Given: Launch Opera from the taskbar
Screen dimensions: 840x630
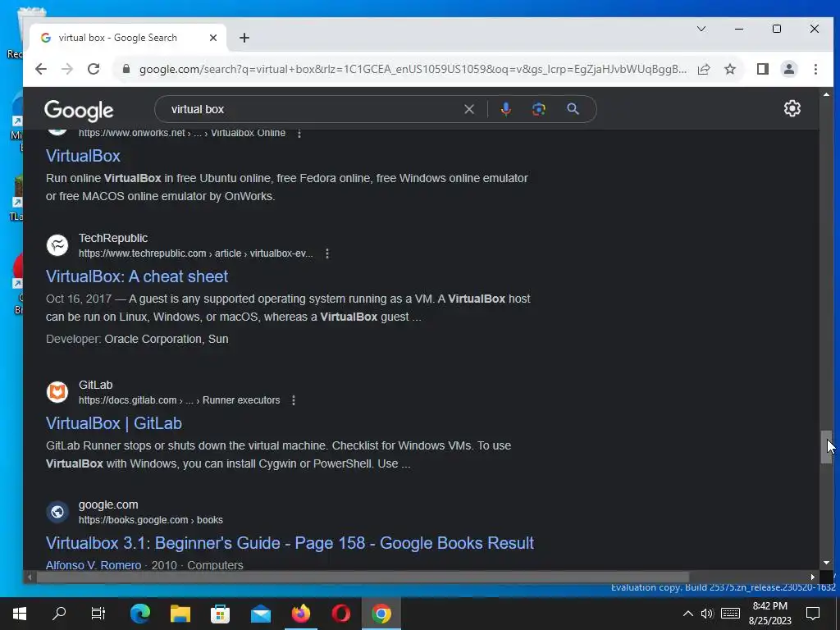Looking at the screenshot, I should 341,614.
